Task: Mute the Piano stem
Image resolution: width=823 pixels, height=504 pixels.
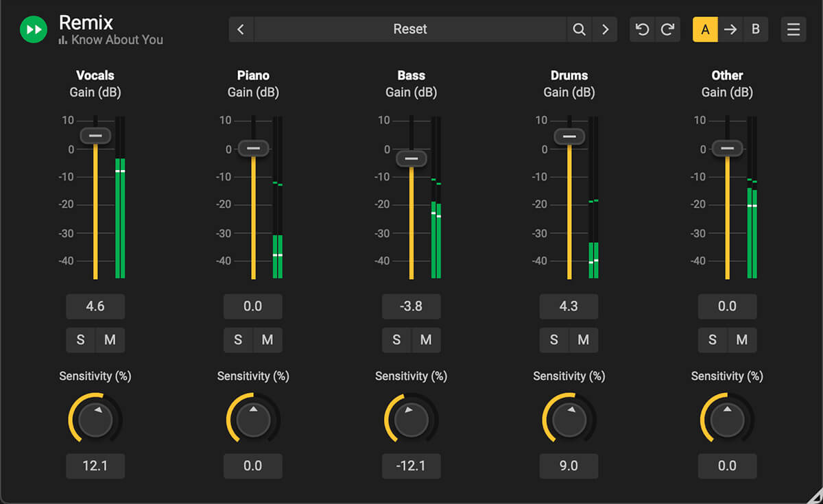Action: [267, 339]
